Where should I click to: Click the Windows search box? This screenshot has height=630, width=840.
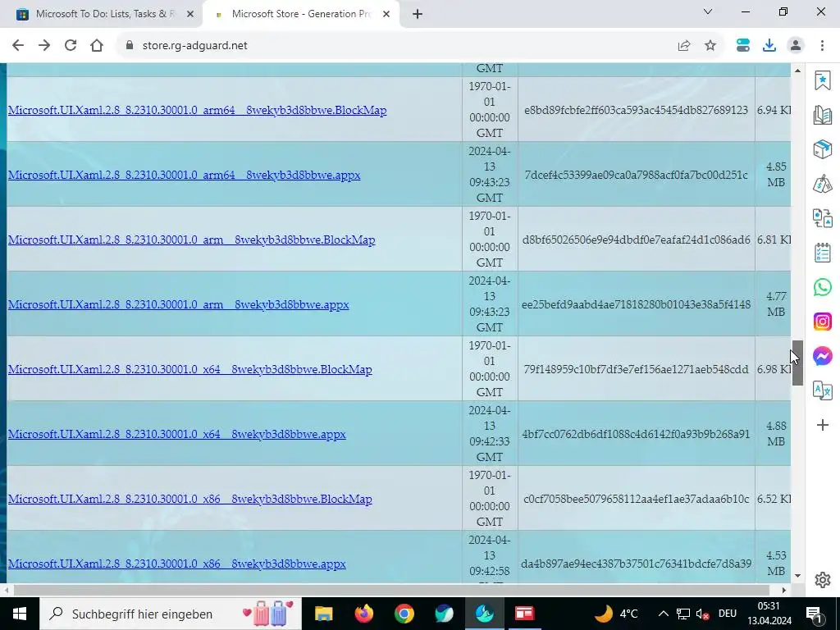click(171, 614)
